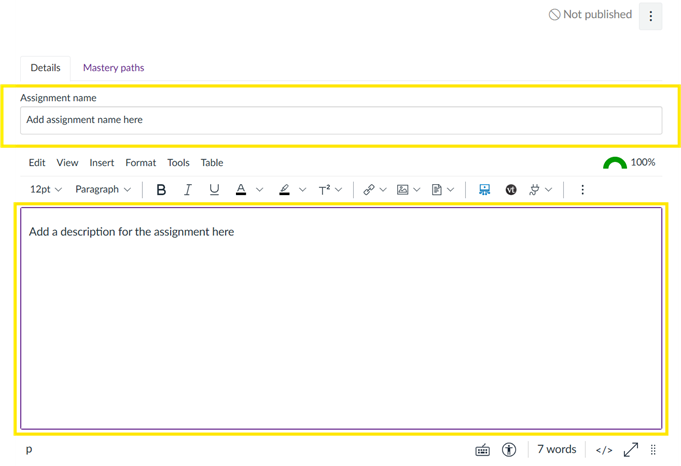Switch to the Mastery paths tab
Screen dimensions: 681x466
tap(113, 68)
